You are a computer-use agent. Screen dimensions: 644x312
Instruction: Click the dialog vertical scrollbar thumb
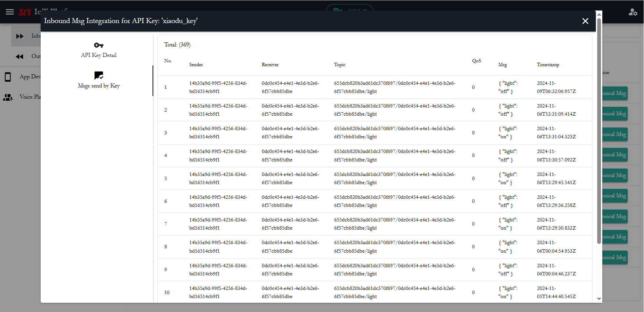(x=599, y=131)
